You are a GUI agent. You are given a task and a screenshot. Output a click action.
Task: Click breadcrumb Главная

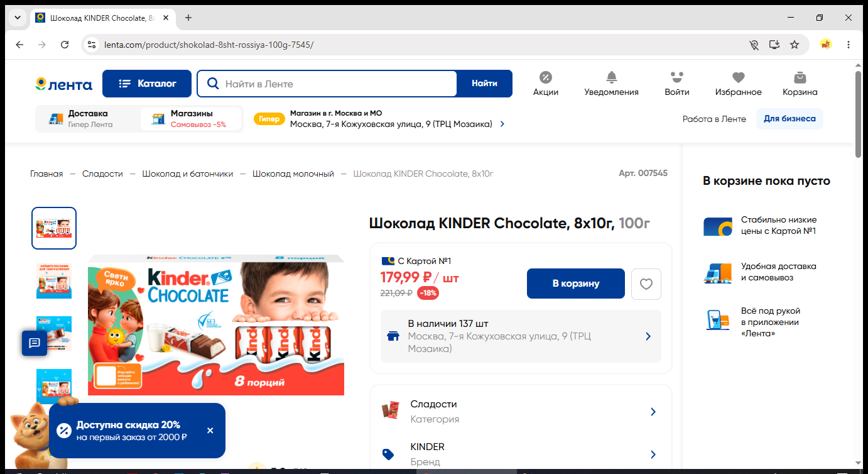(46, 174)
